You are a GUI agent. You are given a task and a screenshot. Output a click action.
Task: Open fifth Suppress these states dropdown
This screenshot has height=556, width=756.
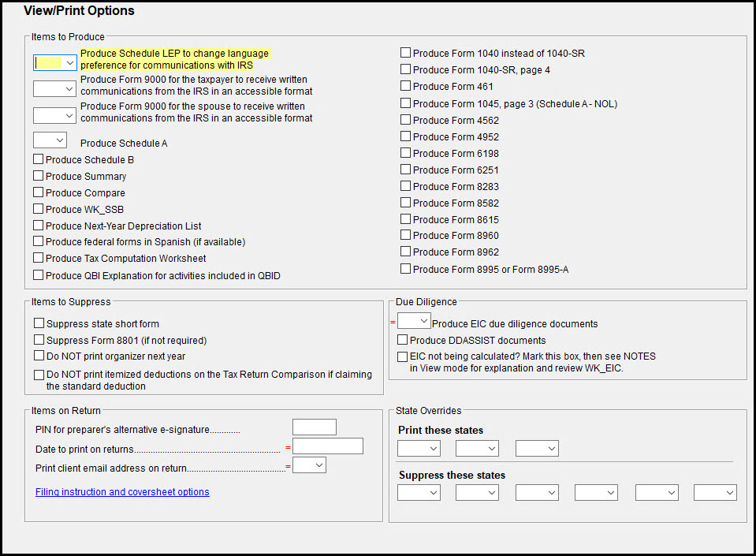pyautogui.click(x=657, y=493)
